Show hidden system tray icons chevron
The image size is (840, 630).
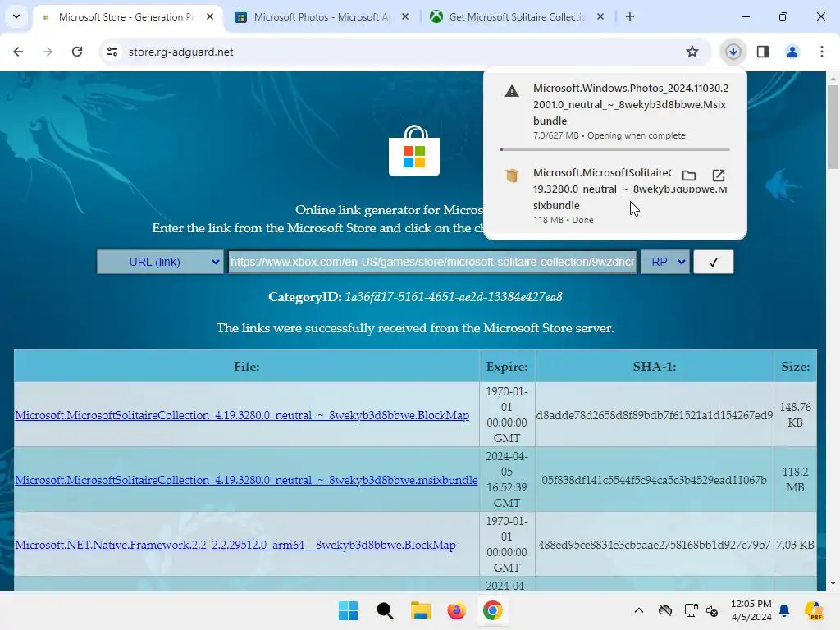638,610
